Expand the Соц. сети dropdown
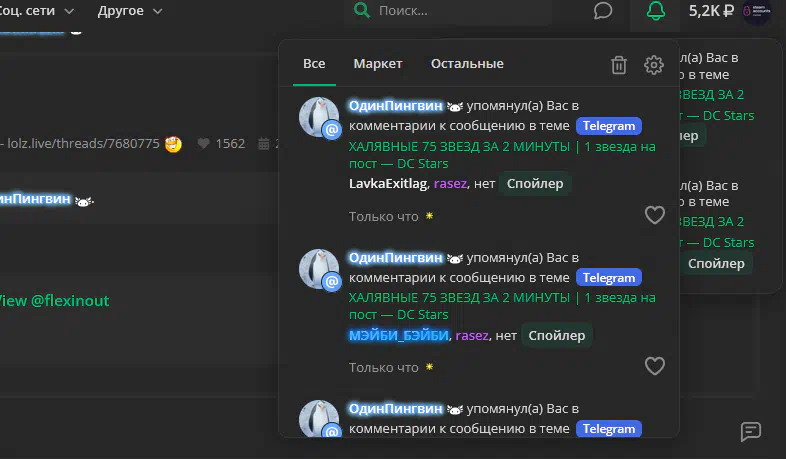The width and height of the screenshot is (786, 459). [37, 11]
